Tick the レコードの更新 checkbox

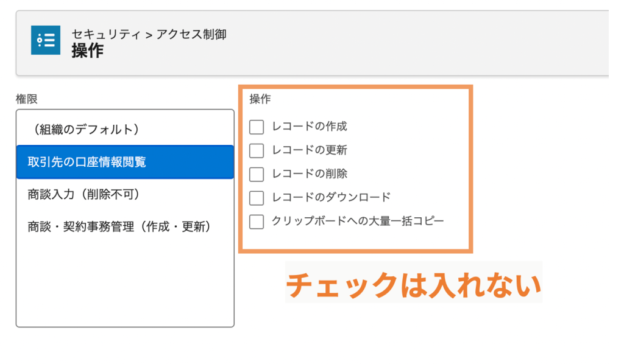click(x=257, y=150)
